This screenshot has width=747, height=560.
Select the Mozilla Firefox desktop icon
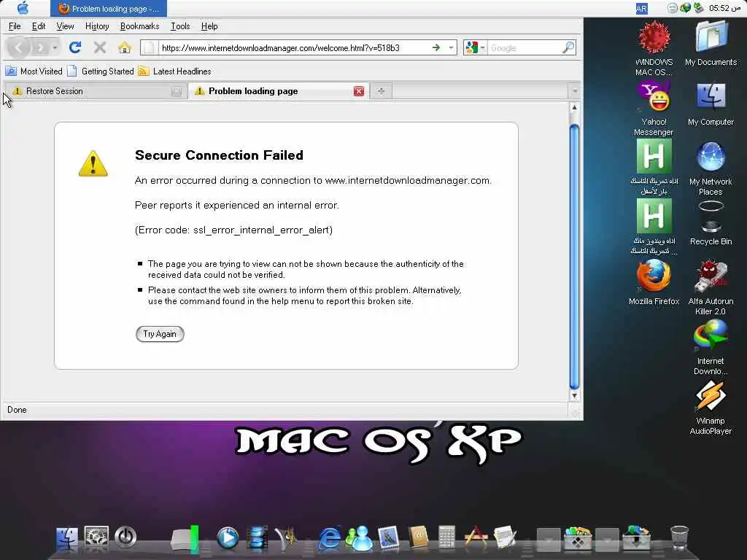[654, 282]
